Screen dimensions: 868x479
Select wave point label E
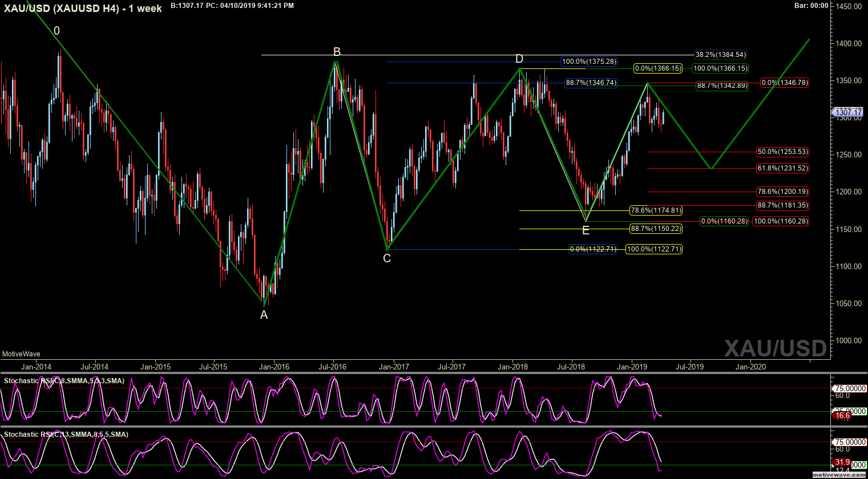586,230
